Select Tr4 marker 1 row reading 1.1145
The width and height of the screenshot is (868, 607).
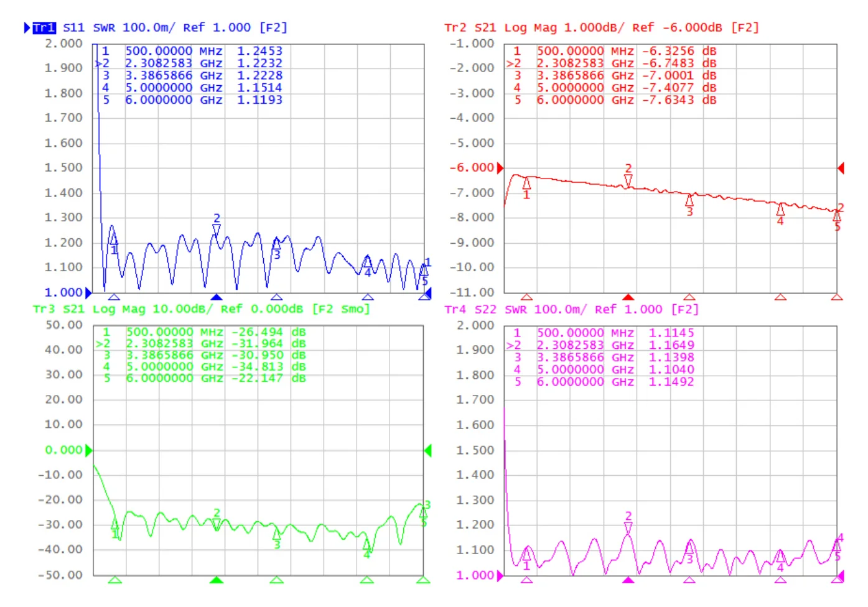(x=604, y=333)
